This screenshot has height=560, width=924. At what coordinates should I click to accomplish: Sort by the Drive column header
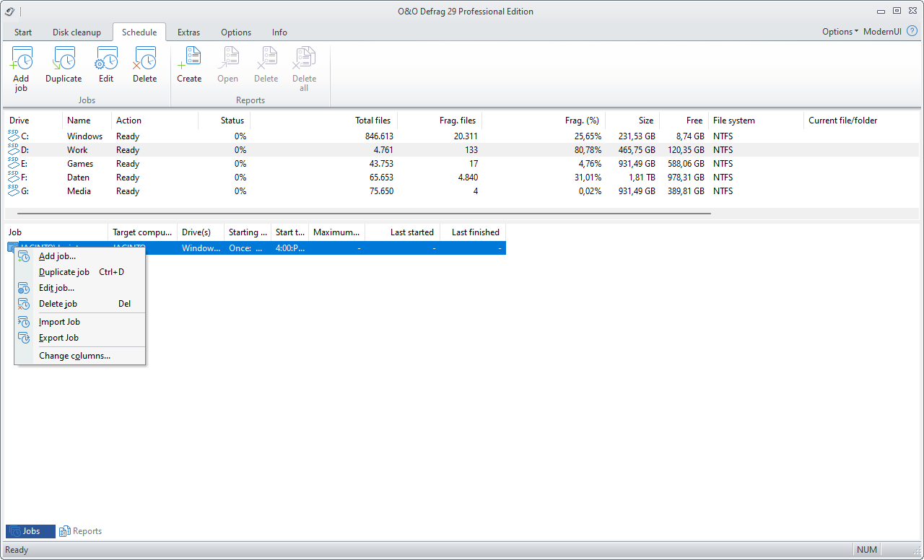[x=34, y=121]
